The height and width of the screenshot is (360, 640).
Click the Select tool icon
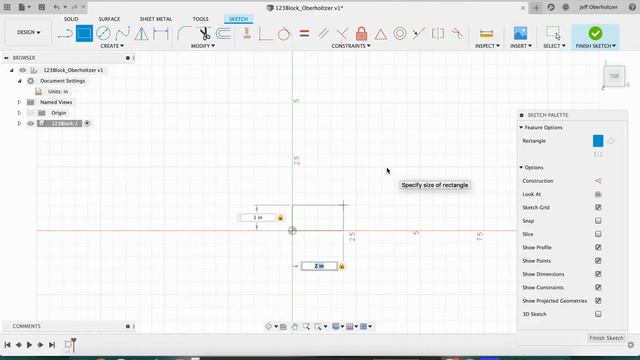(553, 33)
